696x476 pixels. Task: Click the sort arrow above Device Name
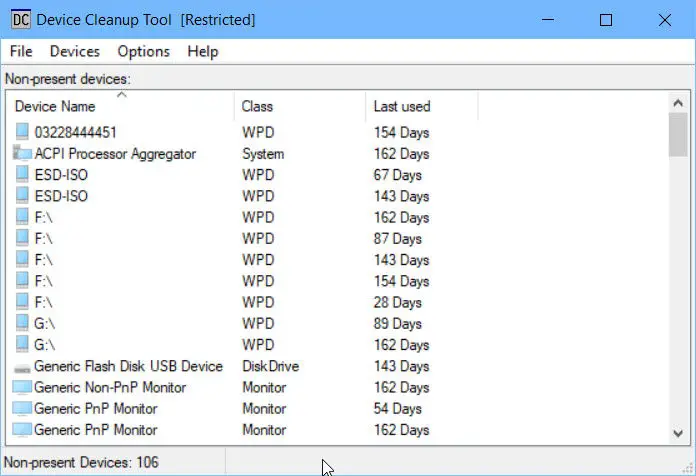(x=122, y=95)
